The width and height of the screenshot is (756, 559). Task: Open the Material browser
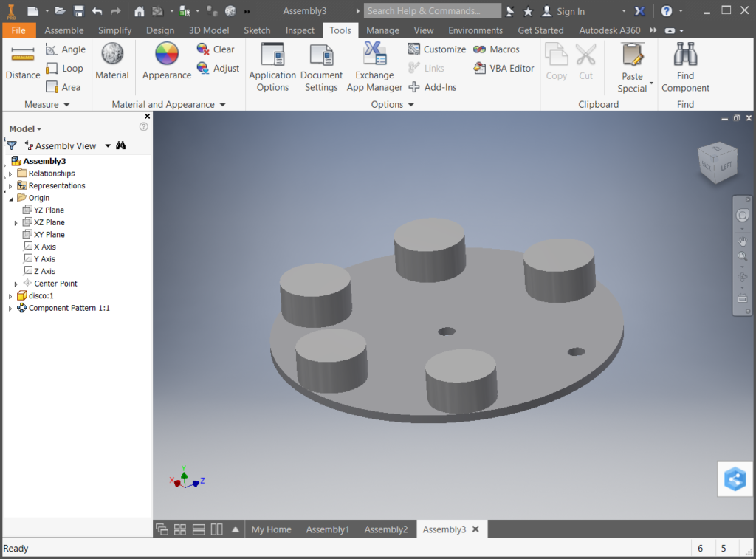[x=112, y=61]
